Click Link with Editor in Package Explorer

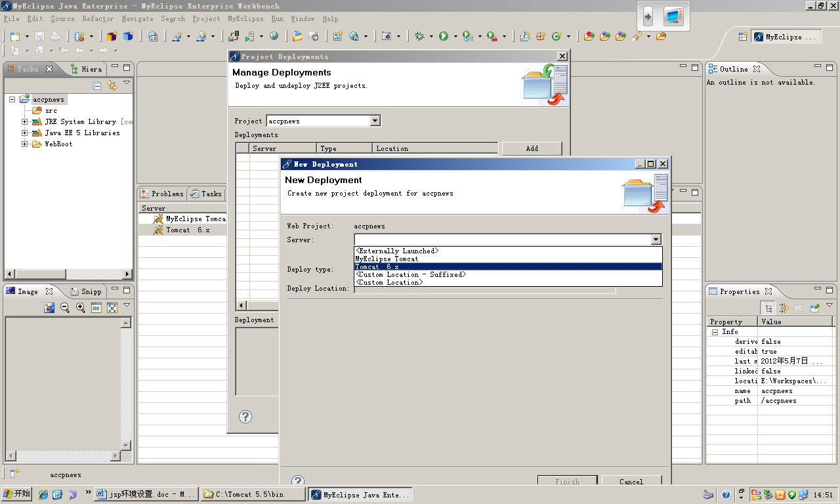112,85
